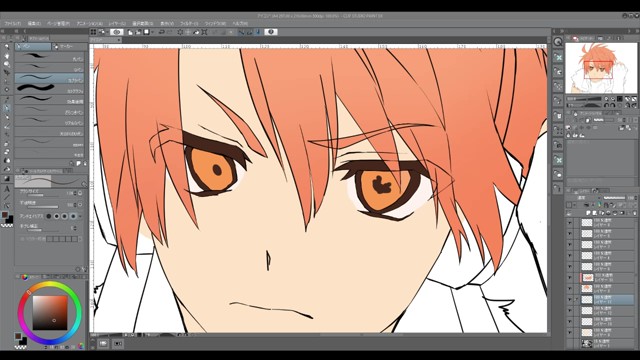This screenshot has width=640, height=360.
Task: Select the Text (A) tool
Action: coord(7,189)
